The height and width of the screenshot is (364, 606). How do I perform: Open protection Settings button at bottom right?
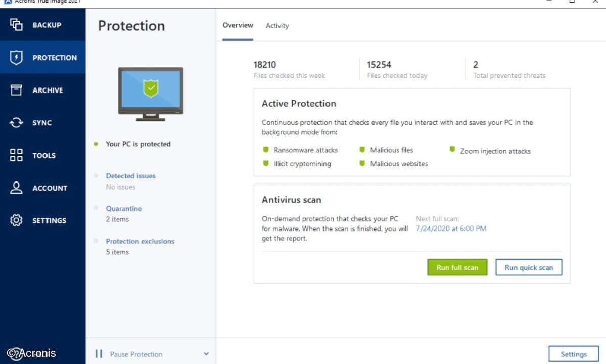[x=574, y=354]
